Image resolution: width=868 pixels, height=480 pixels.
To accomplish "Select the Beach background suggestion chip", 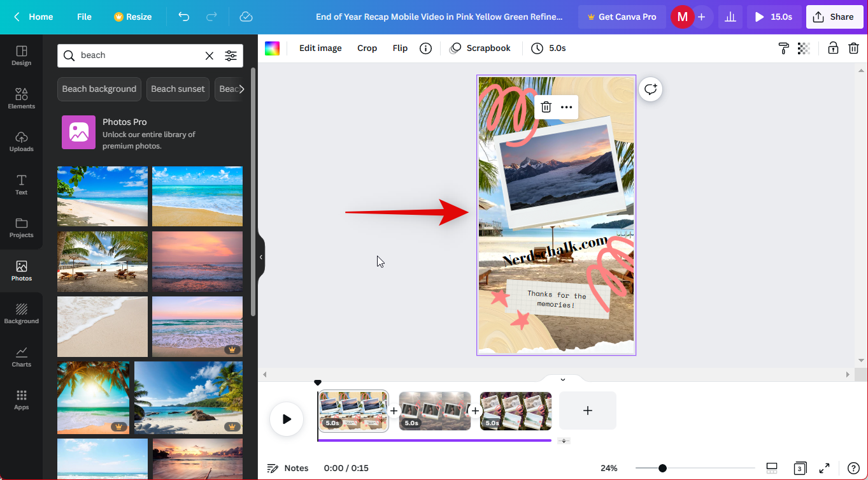I will tap(99, 89).
